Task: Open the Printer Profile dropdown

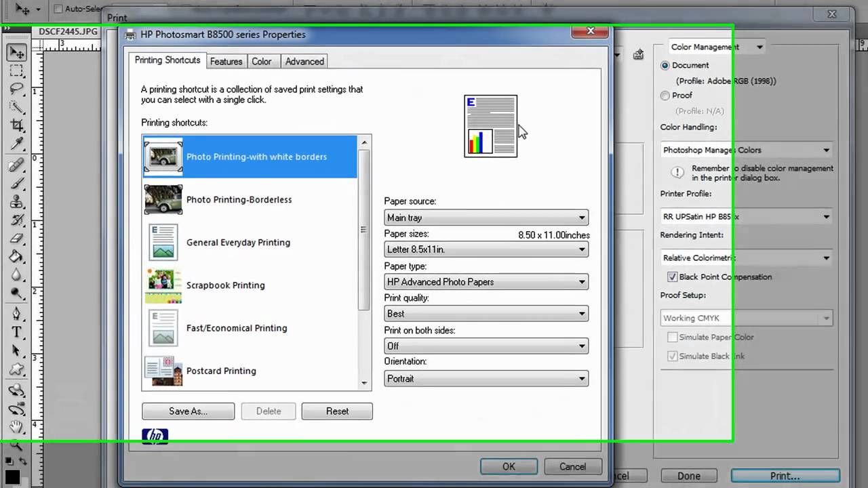Action: pyautogui.click(x=747, y=217)
